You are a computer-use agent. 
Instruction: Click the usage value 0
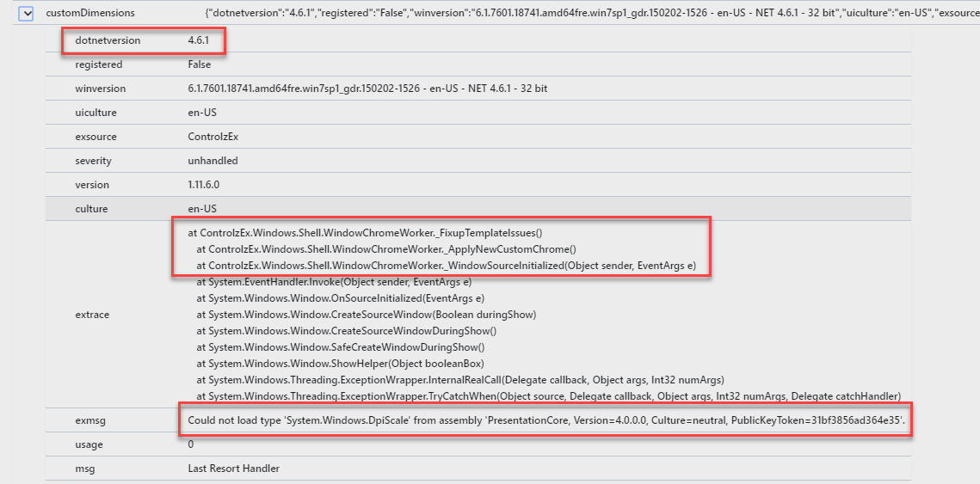pyautogui.click(x=191, y=444)
